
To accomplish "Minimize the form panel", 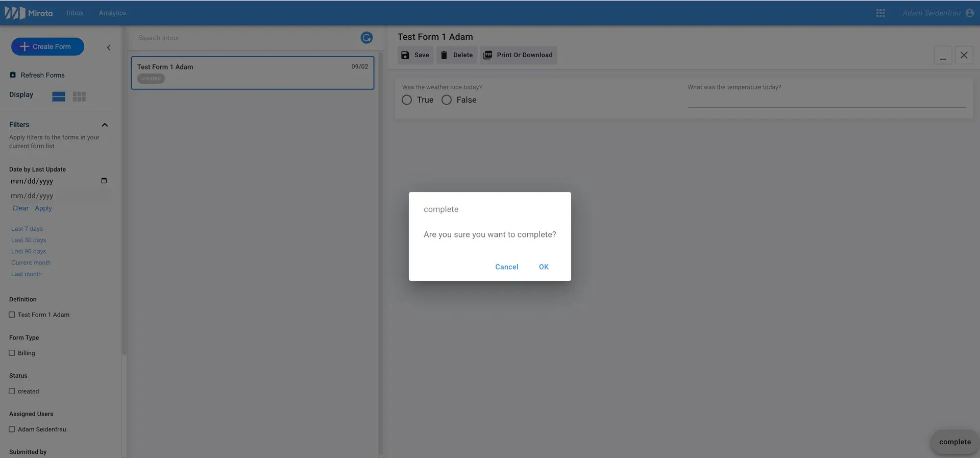I will (943, 55).
